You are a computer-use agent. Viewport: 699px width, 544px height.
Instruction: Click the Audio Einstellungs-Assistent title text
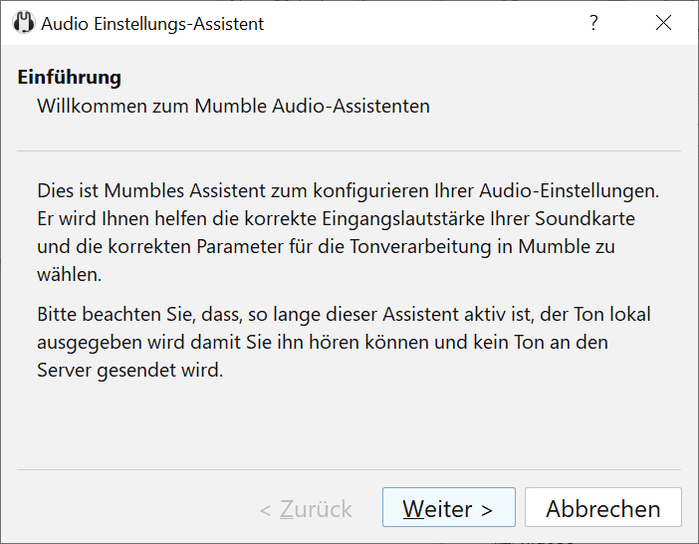point(152,24)
